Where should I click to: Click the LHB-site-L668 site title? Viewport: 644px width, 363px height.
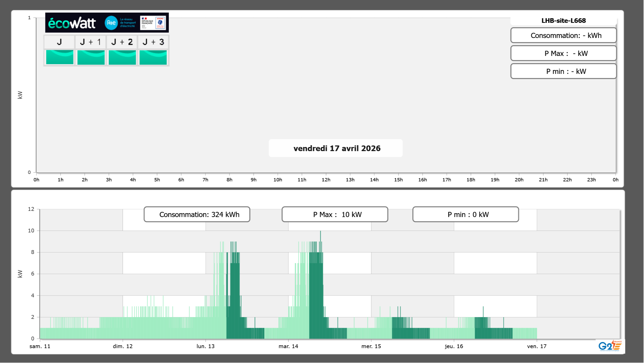click(x=563, y=21)
